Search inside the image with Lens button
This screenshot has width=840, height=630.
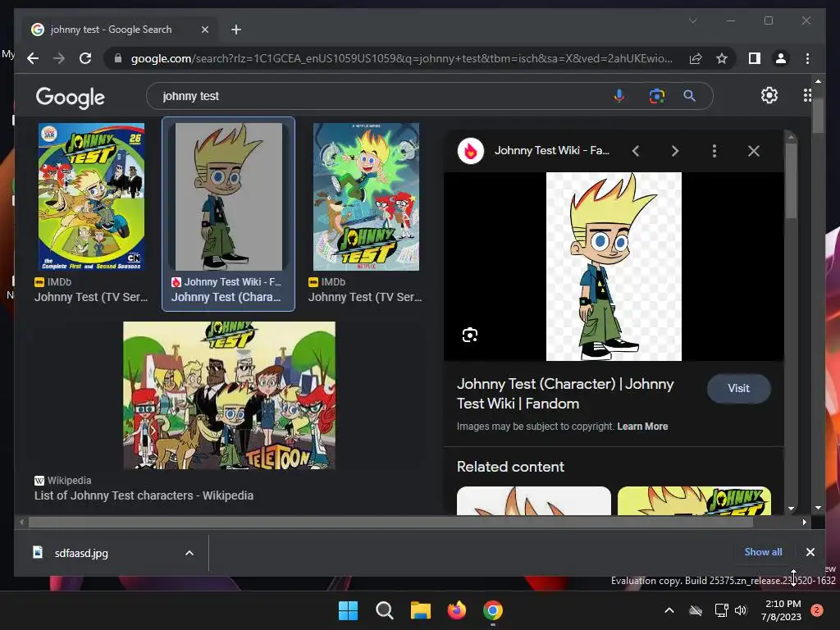[x=470, y=335]
